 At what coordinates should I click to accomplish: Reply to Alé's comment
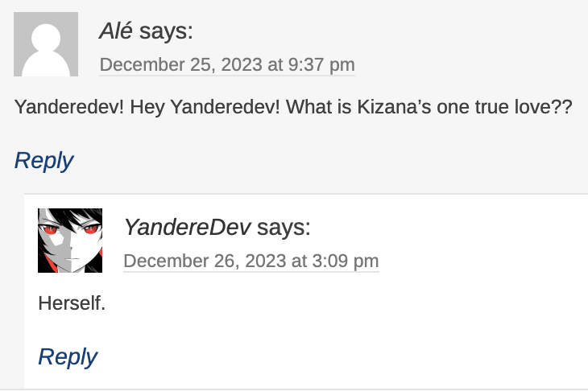tap(43, 160)
